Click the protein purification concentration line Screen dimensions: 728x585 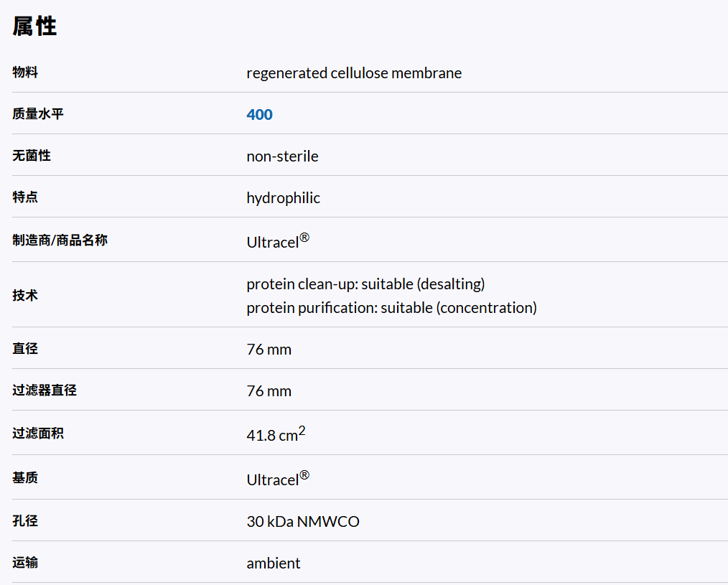click(391, 308)
